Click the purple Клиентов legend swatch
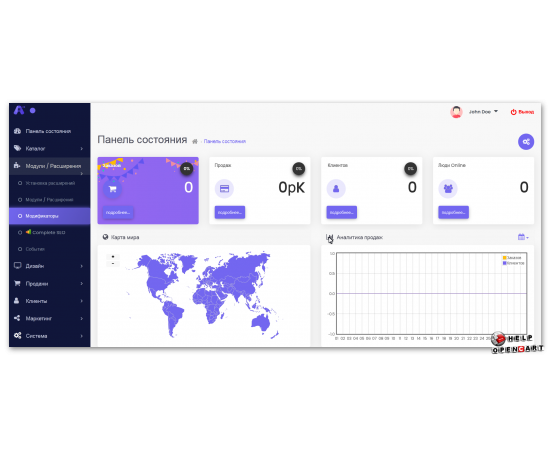Image resolution: width=550 pixels, height=450 pixels. point(504,263)
